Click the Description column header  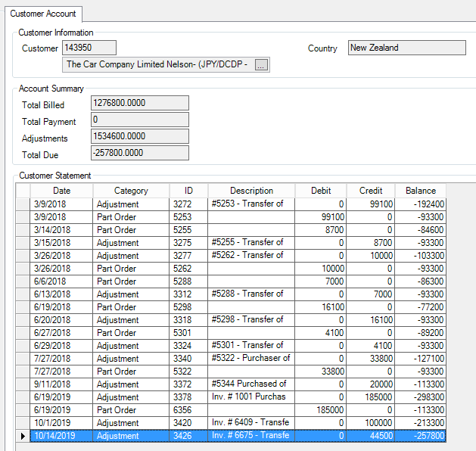251,191
